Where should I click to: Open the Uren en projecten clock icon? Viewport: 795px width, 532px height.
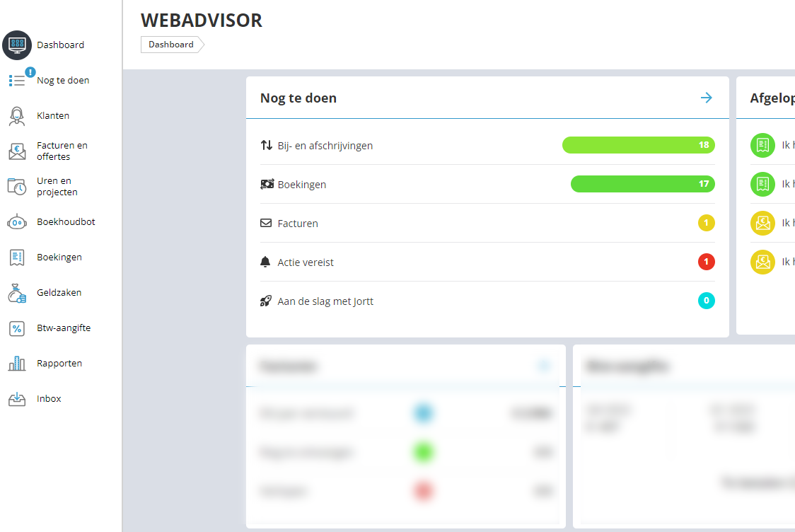click(x=17, y=187)
